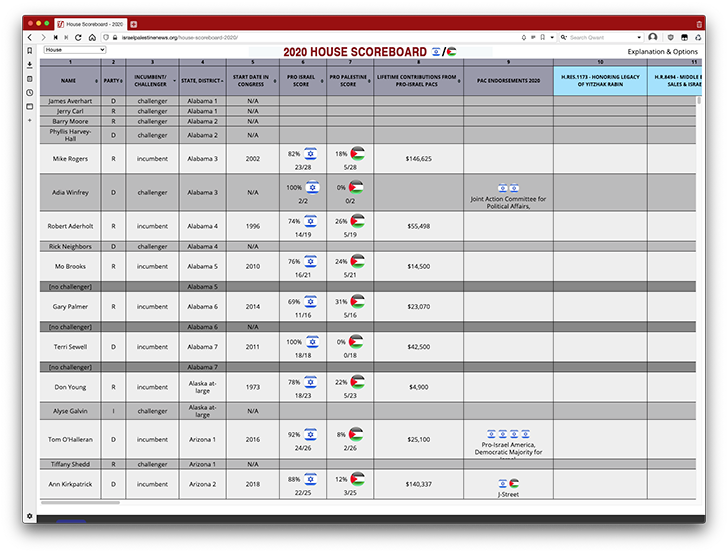Open the history clock icon in sidebar
Viewport: 728px width, 553px height.
click(x=30, y=92)
